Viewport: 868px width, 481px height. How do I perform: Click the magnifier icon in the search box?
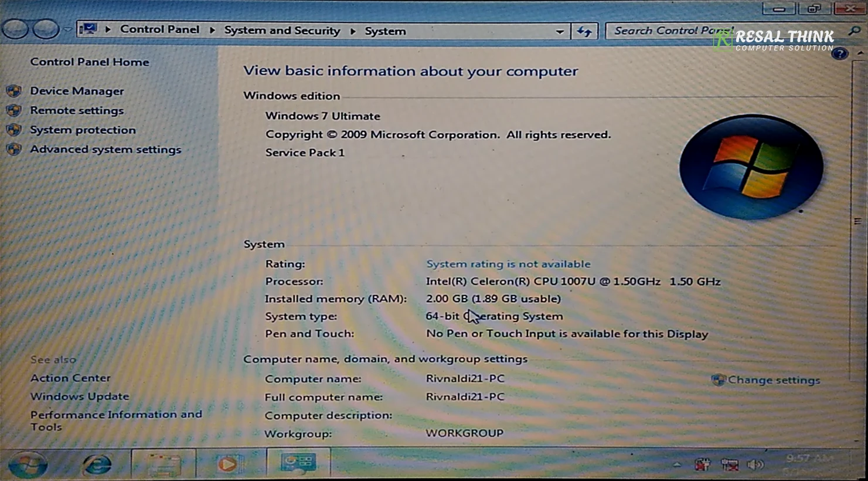point(854,31)
